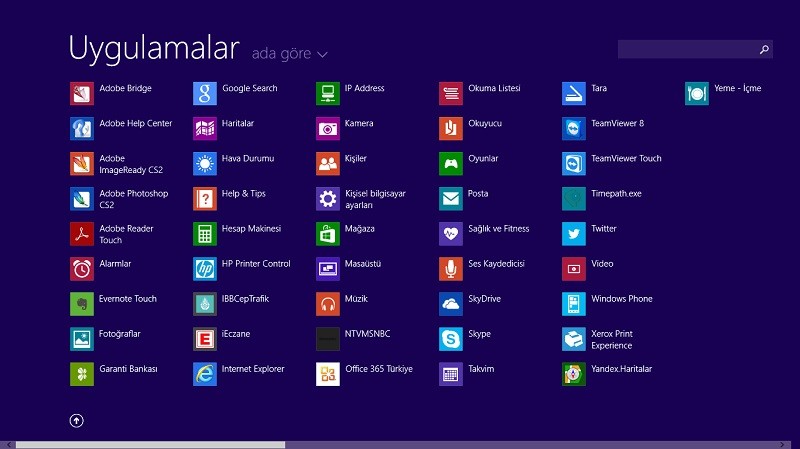Open Adobe Reader Touch icon
800x449 pixels.
pos(82,234)
